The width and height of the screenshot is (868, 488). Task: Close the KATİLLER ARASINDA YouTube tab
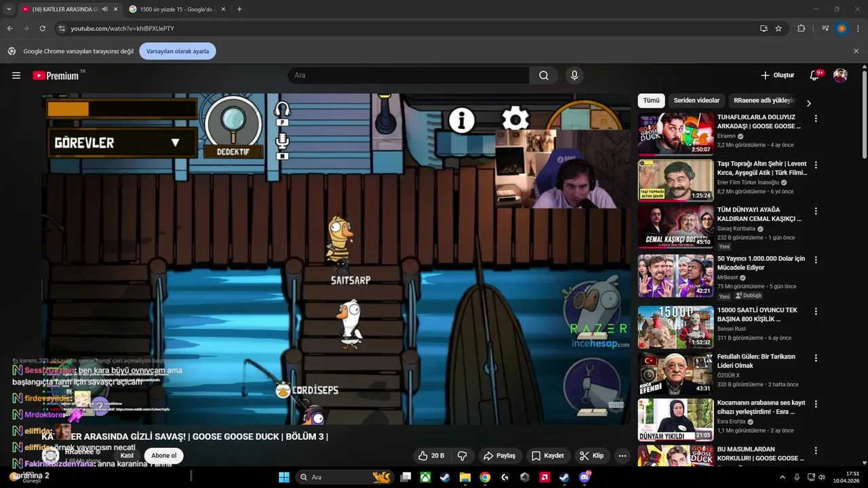[115, 9]
